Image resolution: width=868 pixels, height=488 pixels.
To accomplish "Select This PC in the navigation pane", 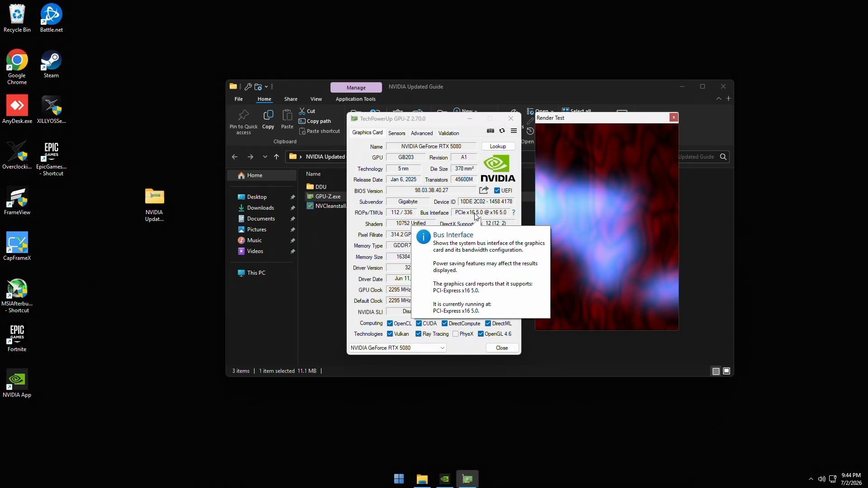I will [256, 273].
